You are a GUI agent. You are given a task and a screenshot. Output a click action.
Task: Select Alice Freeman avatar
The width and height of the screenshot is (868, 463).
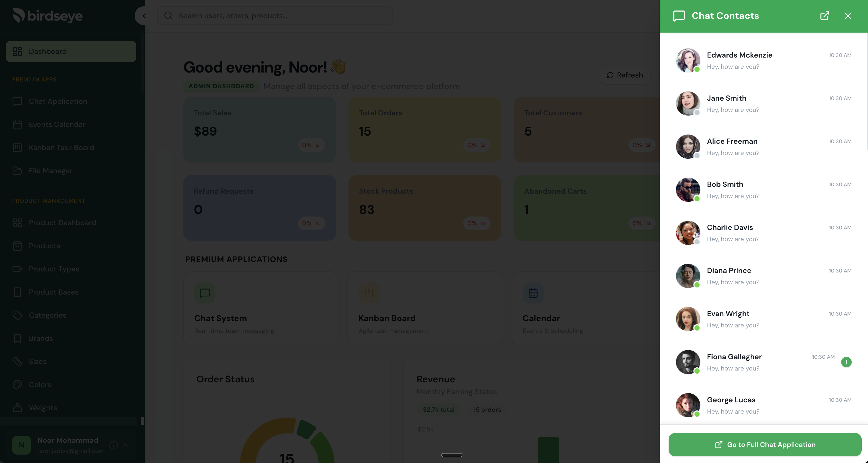[688, 146]
